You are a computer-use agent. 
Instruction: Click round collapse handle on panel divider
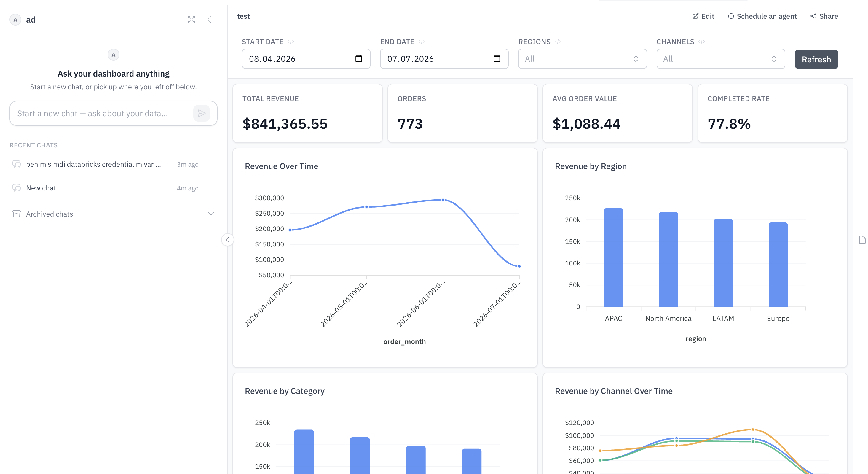pos(228,240)
